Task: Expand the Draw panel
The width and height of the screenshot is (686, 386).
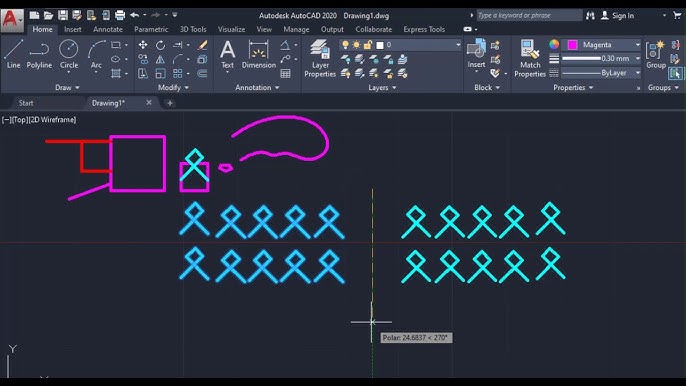Action: (67, 88)
